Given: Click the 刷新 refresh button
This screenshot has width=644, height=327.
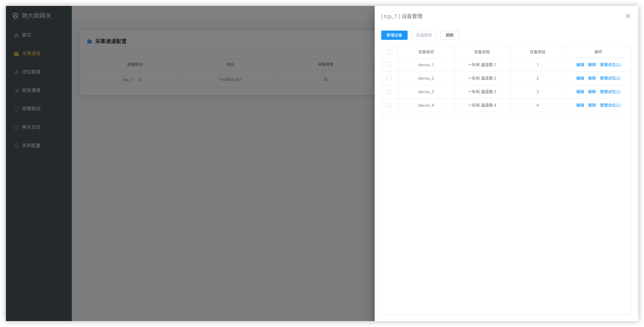Looking at the screenshot, I should (x=449, y=35).
